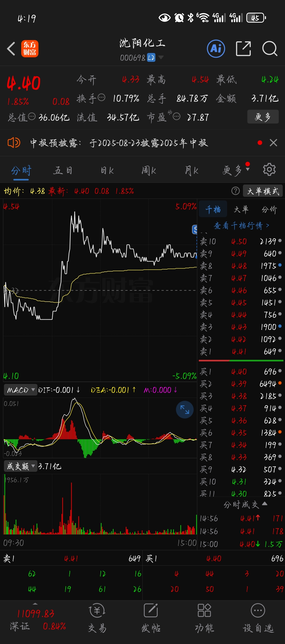This screenshot has width=285, height=644.
Task: Select the 千档 order book tab
Action: tap(213, 209)
